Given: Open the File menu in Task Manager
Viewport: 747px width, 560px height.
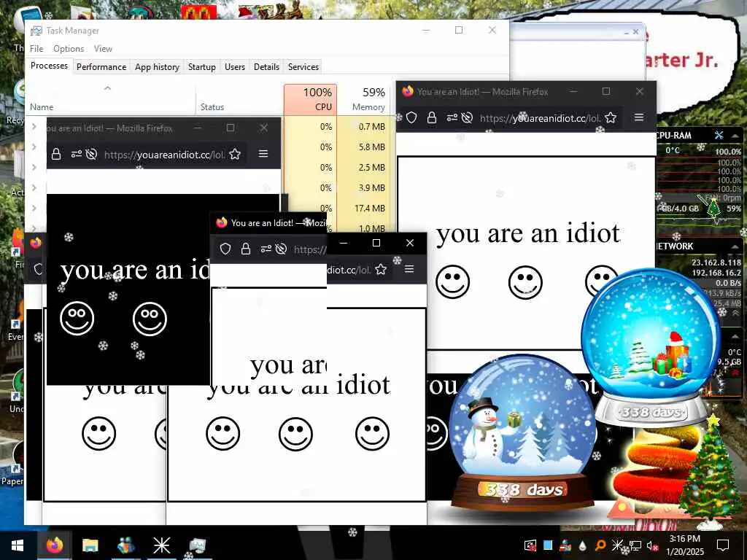Looking at the screenshot, I should click(36, 49).
